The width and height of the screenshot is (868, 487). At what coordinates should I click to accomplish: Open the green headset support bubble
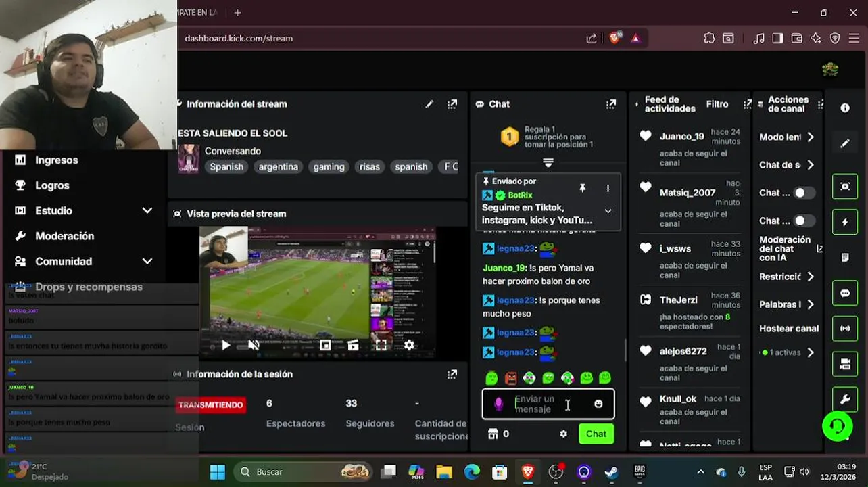(x=837, y=426)
